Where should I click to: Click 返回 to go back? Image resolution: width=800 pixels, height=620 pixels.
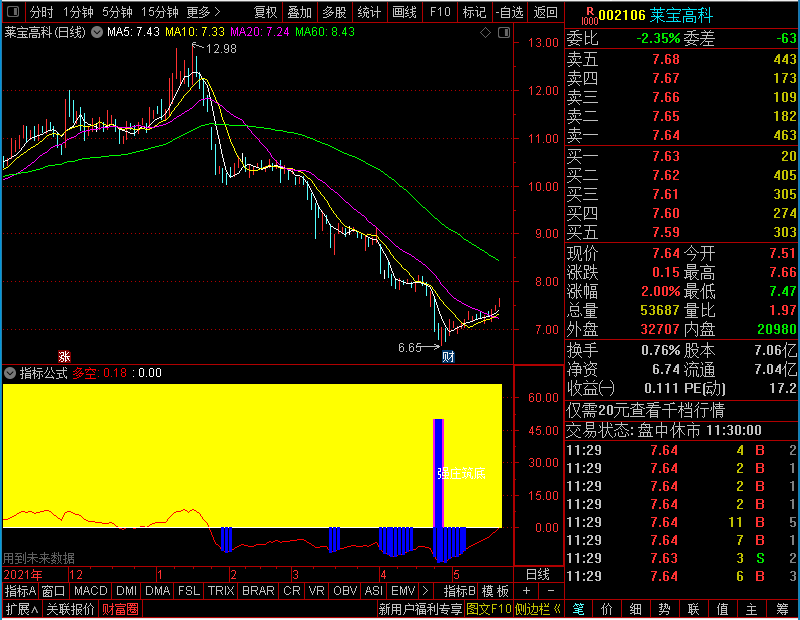point(545,12)
